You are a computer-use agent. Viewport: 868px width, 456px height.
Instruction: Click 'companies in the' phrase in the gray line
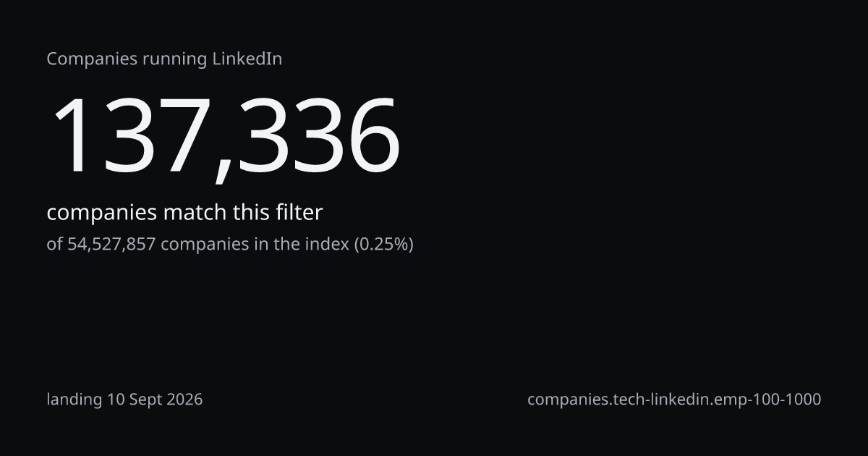point(231,245)
